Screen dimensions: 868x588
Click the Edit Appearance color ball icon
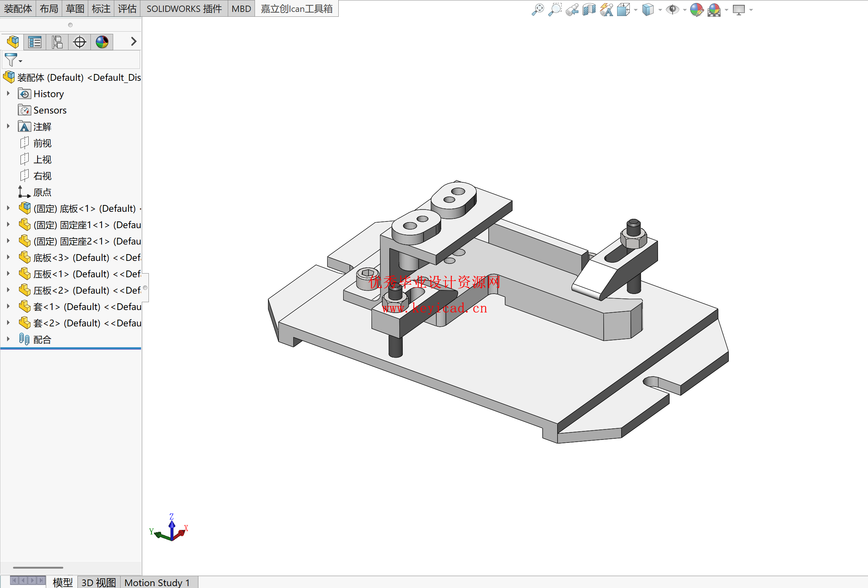tap(696, 9)
